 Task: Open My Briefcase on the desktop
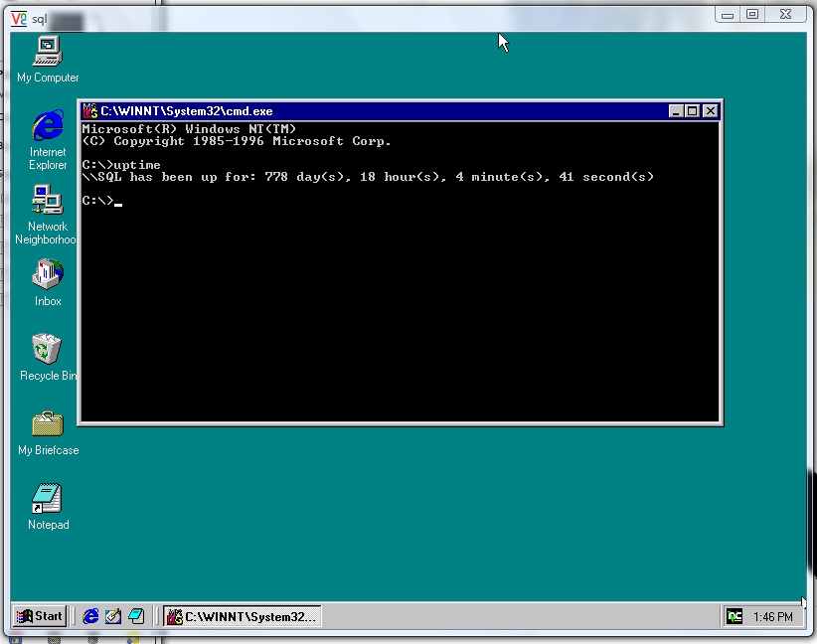coord(47,424)
